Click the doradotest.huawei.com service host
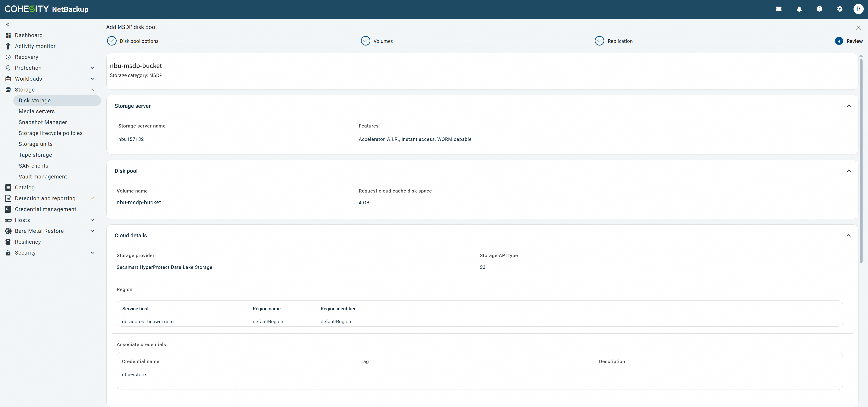 [x=148, y=322]
